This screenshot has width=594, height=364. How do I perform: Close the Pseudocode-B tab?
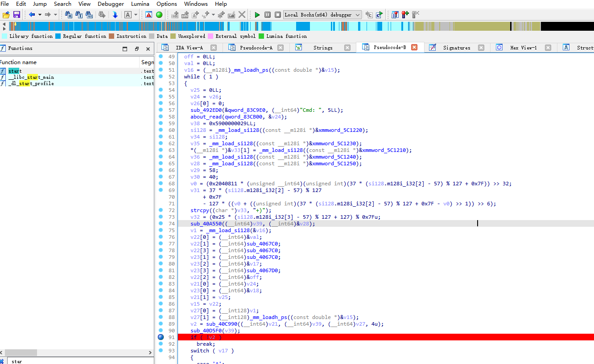tap(414, 48)
